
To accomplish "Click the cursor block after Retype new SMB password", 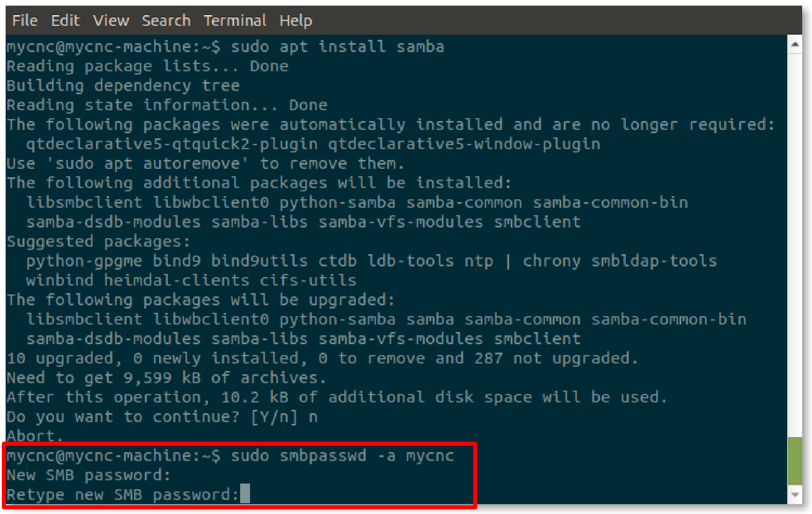I will coord(245,494).
